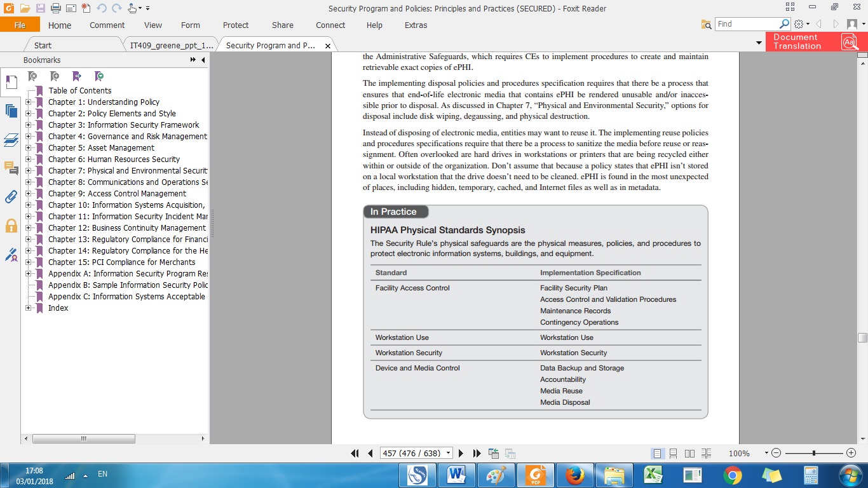Viewport: 868px width, 488px height.
Task: Click the advanced search folder icon
Action: [x=706, y=24]
